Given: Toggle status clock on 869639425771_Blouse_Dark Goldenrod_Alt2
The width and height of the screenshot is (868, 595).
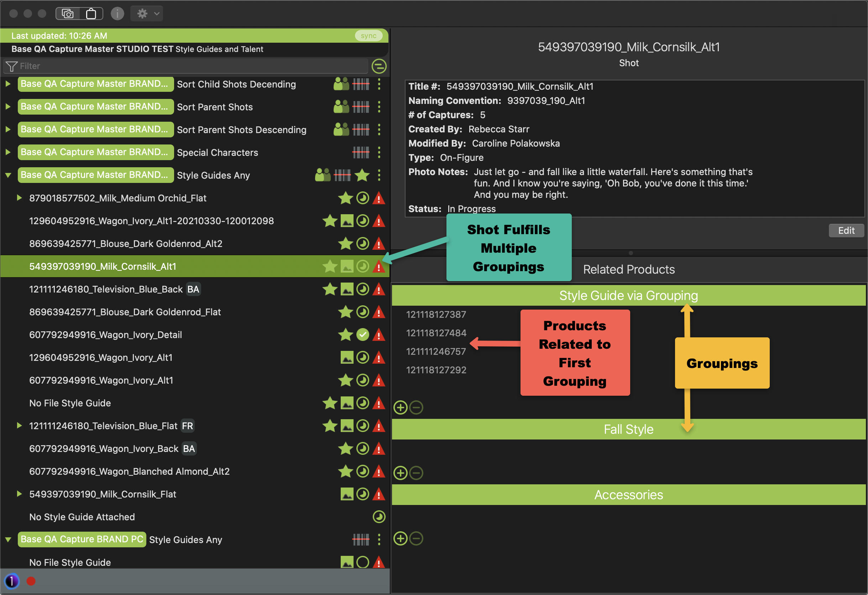Looking at the screenshot, I should [x=362, y=244].
